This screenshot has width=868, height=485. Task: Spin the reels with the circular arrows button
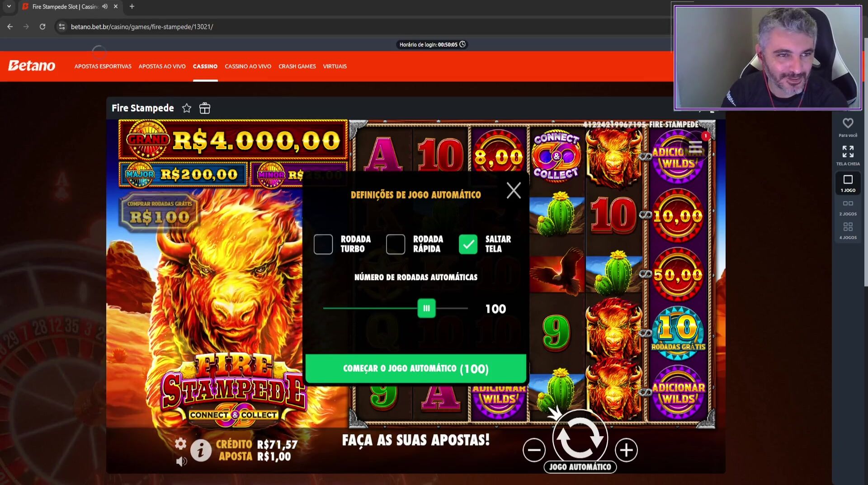coord(580,438)
